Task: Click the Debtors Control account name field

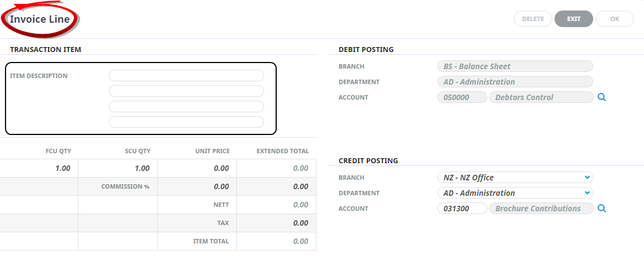Action: (541, 97)
